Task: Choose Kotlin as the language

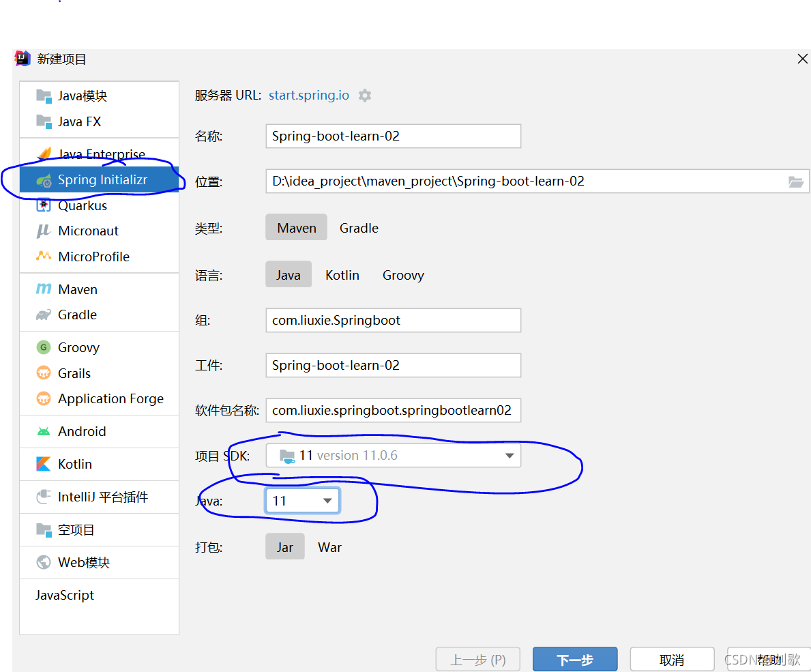Action: (342, 275)
